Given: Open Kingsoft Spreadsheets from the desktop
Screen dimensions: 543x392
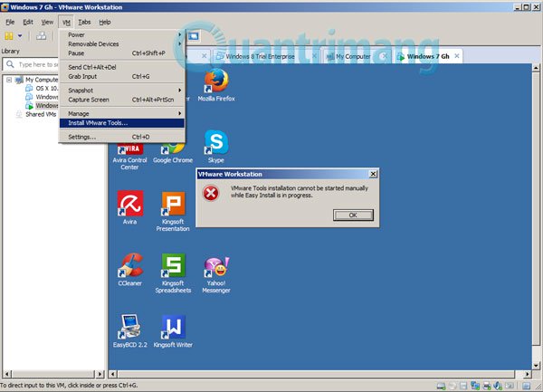Looking at the screenshot, I should [x=173, y=265].
